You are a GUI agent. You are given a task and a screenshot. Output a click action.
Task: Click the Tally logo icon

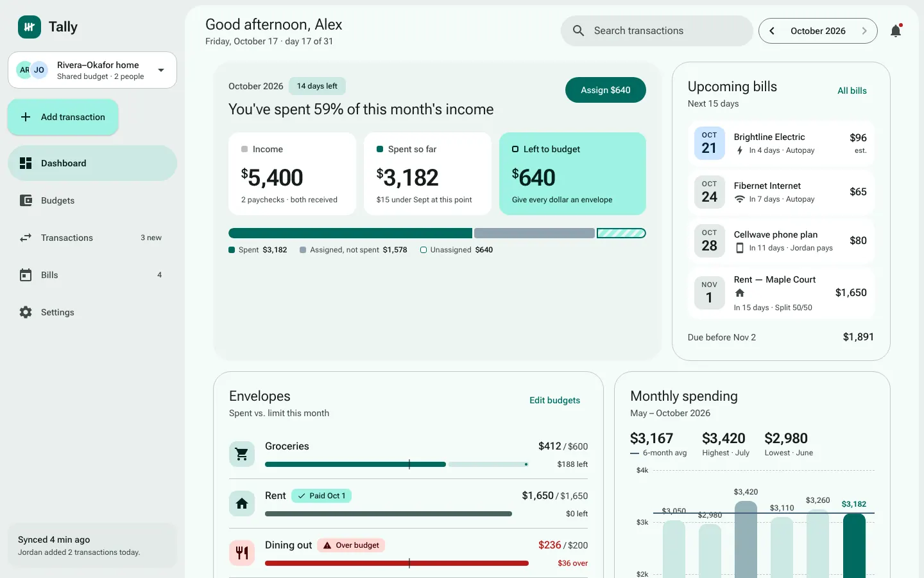pos(30,27)
